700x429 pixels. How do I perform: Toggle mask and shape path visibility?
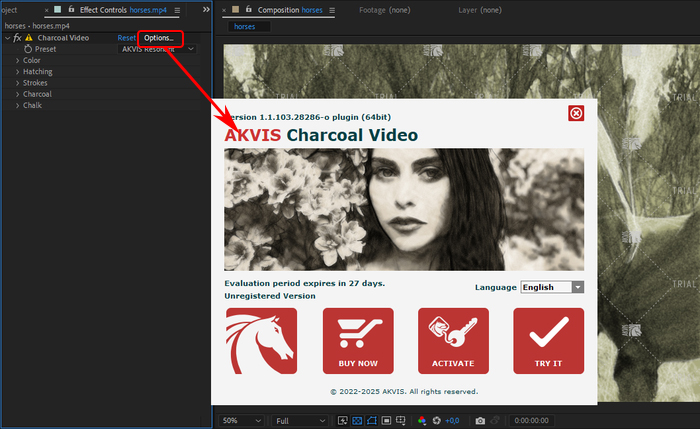click(x=371, y=421)
